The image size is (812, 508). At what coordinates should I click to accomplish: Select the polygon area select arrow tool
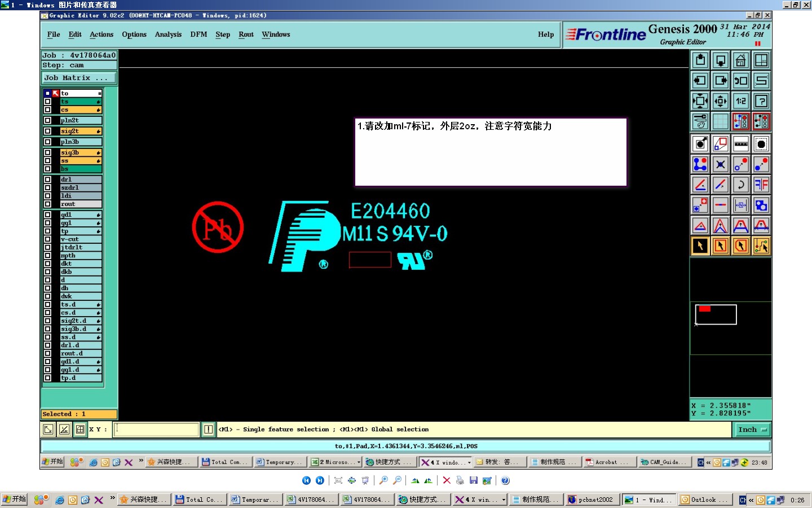click(x=741, y=246)
